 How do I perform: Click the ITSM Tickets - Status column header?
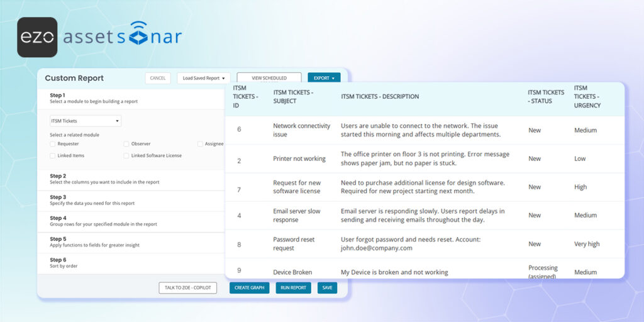(546, 97)
